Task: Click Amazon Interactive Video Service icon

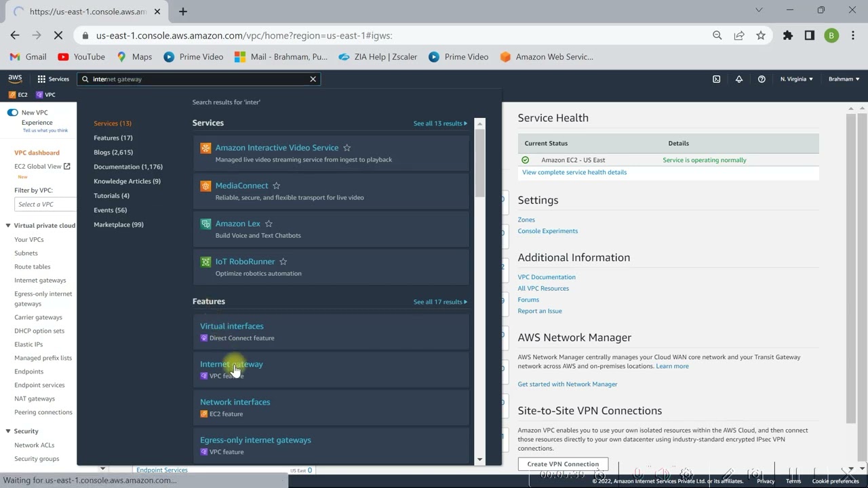Action: pyautogui.click(x=205, y=148)
